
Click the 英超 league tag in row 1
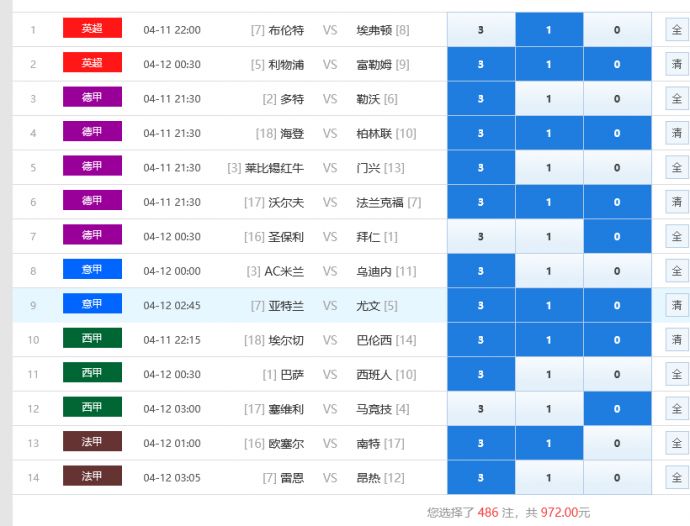pyautogui.click(x=92, y=29)
